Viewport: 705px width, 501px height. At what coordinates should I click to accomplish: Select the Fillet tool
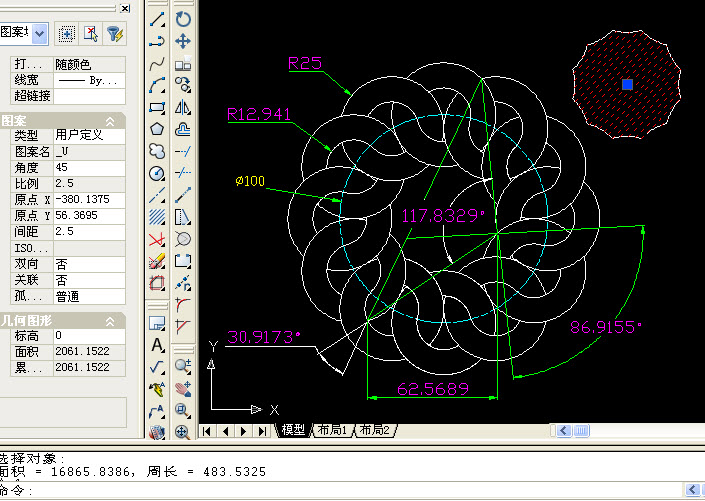tap(183, 305)
